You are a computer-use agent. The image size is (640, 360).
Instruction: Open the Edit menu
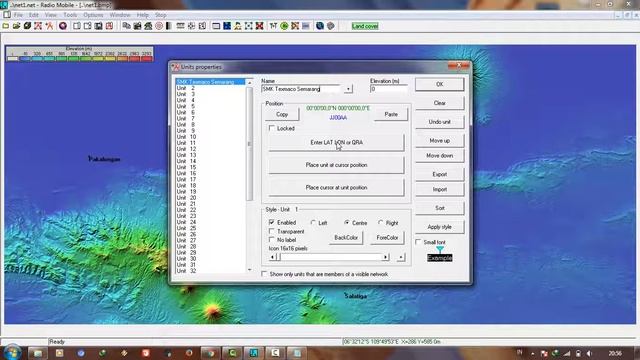click(x=33, y=15)
